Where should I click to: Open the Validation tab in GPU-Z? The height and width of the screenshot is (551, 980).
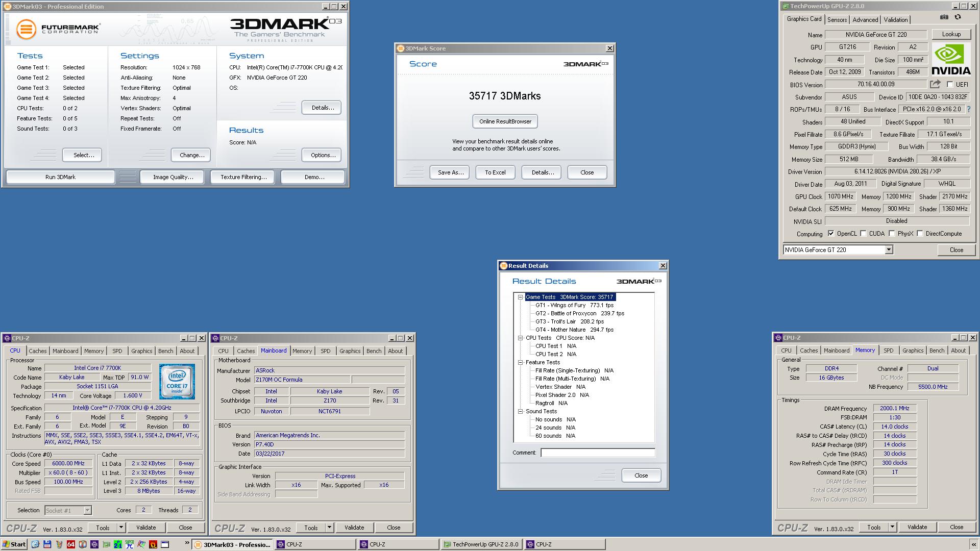(896, 20)
